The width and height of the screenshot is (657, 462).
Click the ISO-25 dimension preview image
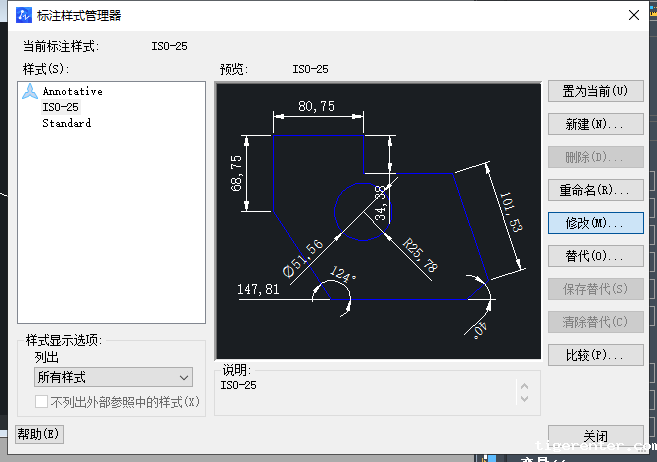pos(378,221)
